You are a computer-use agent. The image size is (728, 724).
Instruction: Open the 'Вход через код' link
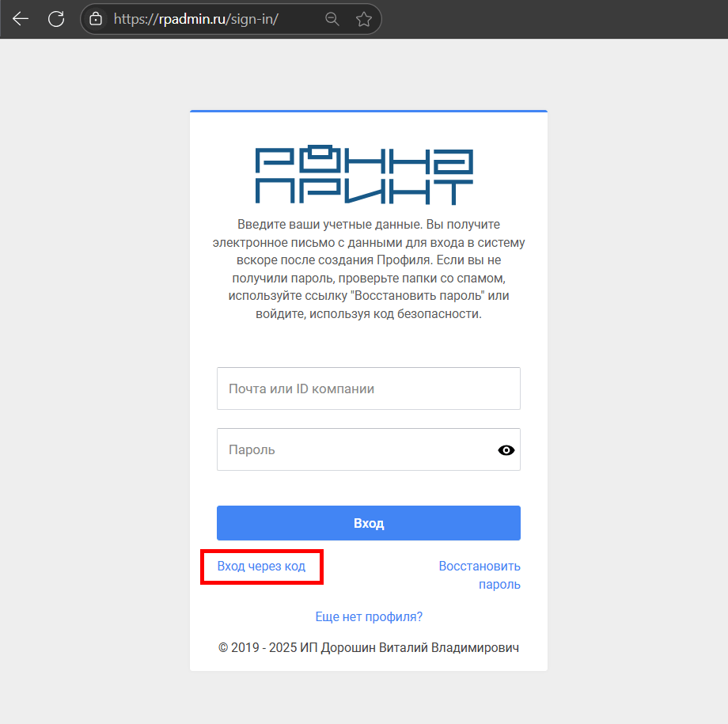(x=261, y=566)
